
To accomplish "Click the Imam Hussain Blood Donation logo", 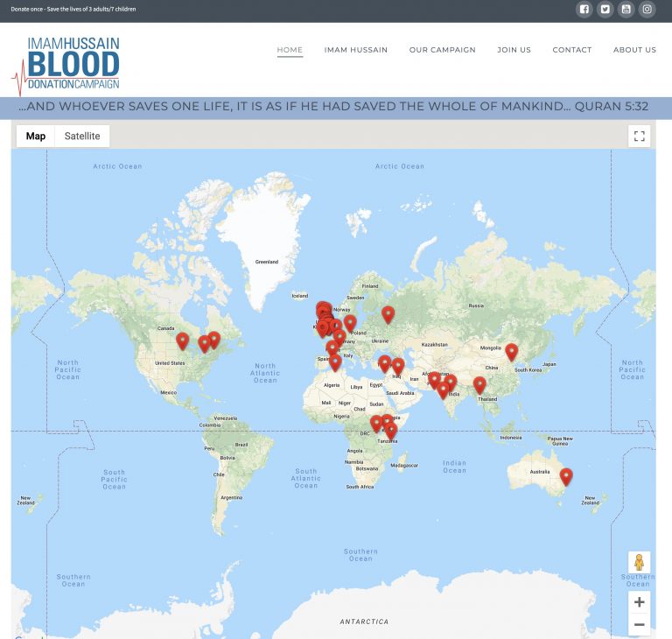I will (x=66, y=64).
